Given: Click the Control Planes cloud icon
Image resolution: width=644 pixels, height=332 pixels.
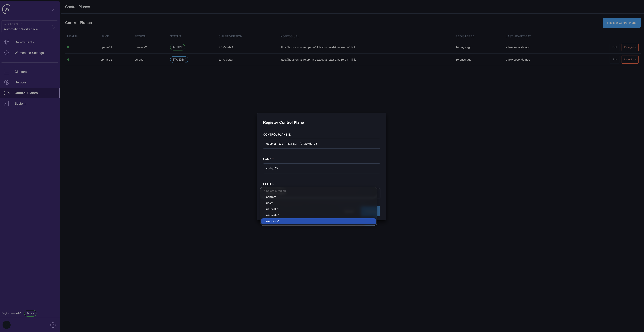Looking at the screenshot, I should pos(7,93).
